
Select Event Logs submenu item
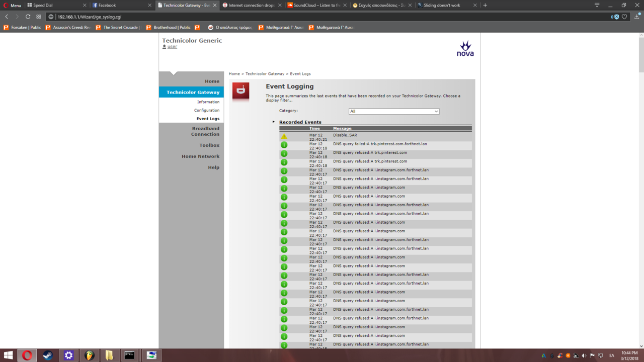click(x=208, y=119)
